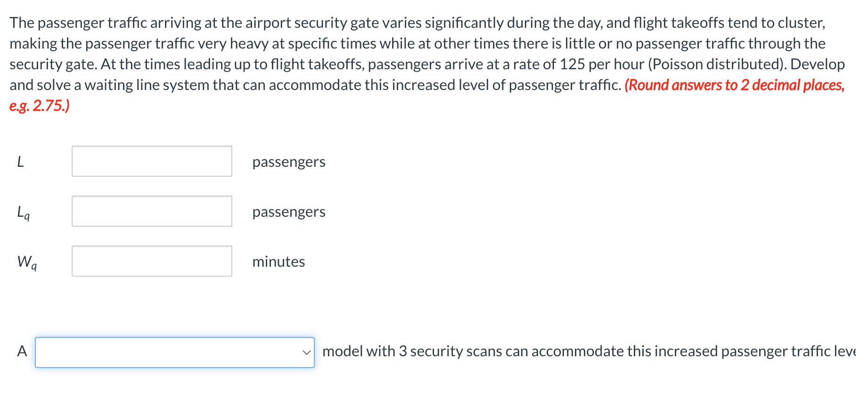This screenshot has height=393, width=868.
Task: Click the Wq answer input field
Action: pos(152,261)
